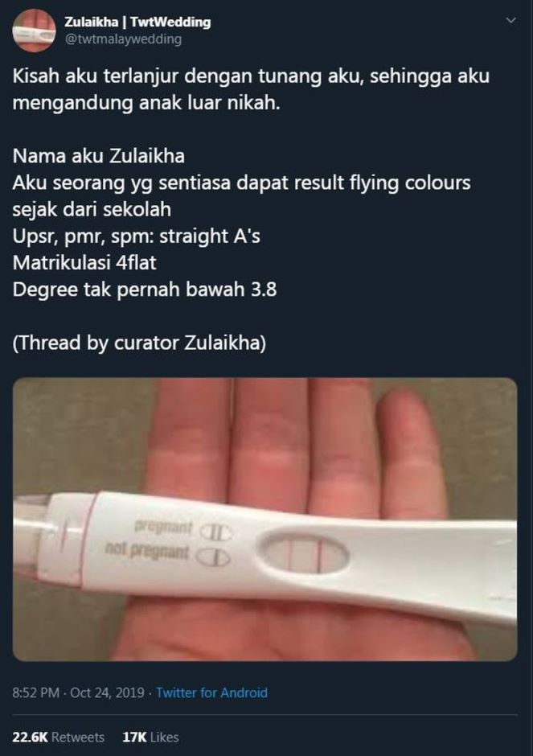Click the Oct 24, 2019 date

(x=108, y=692)
